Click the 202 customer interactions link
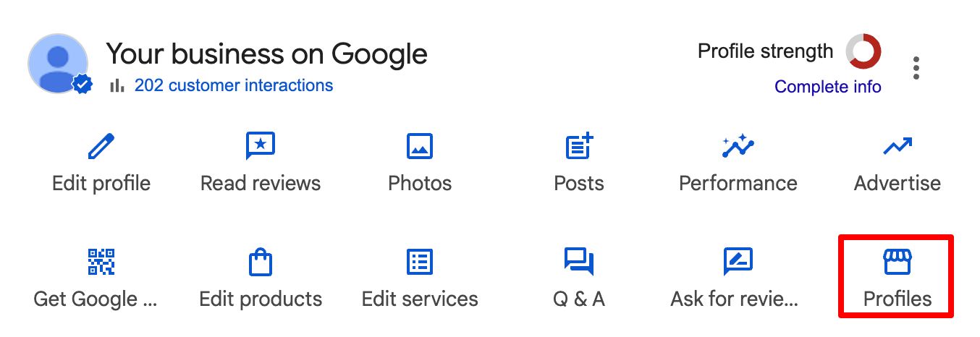 pos(233,85)
